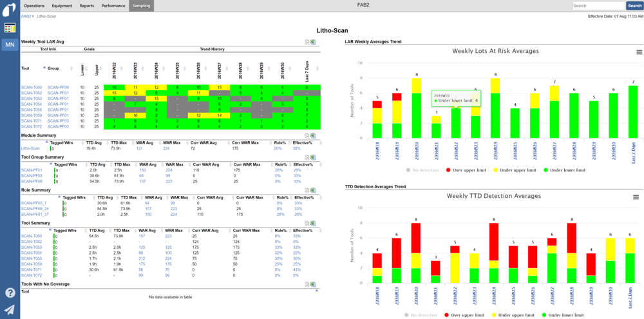This screenshot has height=319, width=644.
Task: Export Rule Summary table to Excel
Action: pos(313,190)
